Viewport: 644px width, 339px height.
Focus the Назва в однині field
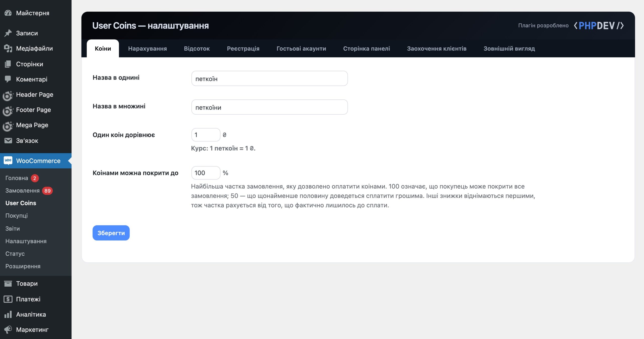click(269, 78)
